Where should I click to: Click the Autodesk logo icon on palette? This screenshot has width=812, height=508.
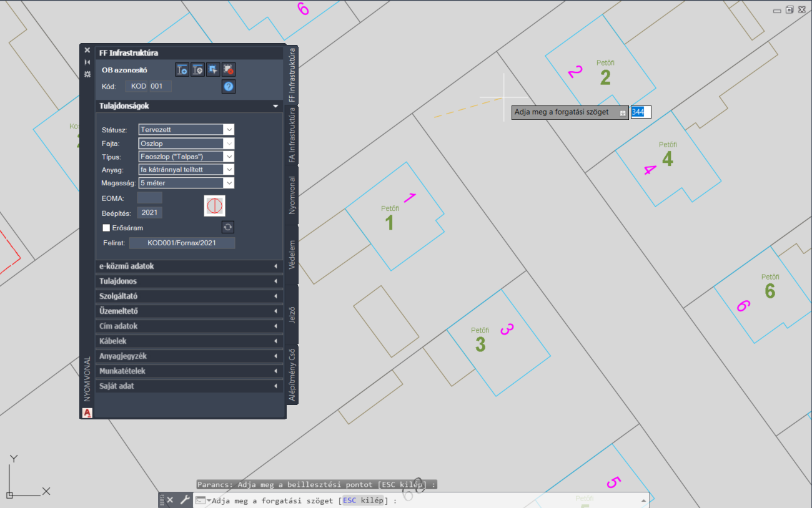point(87,413)
